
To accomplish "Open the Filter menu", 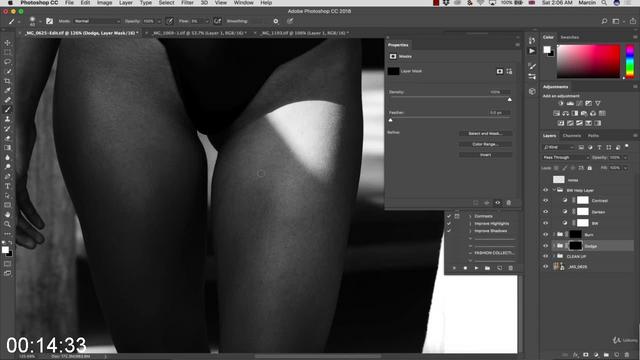I will pos(187,3).
